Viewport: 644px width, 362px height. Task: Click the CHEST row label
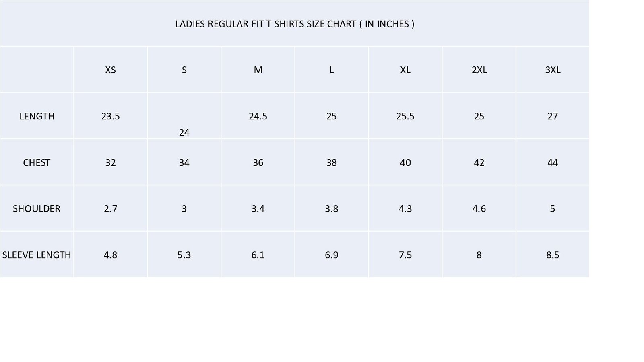pos(37,162)
